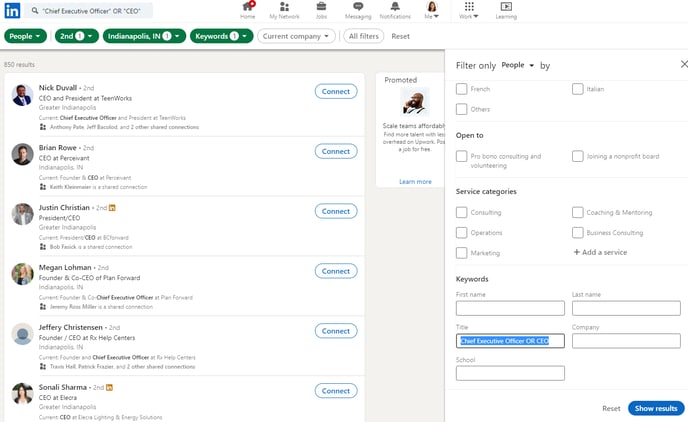
Task: Connect with Sonali Sharma
Action: (336, 391)
